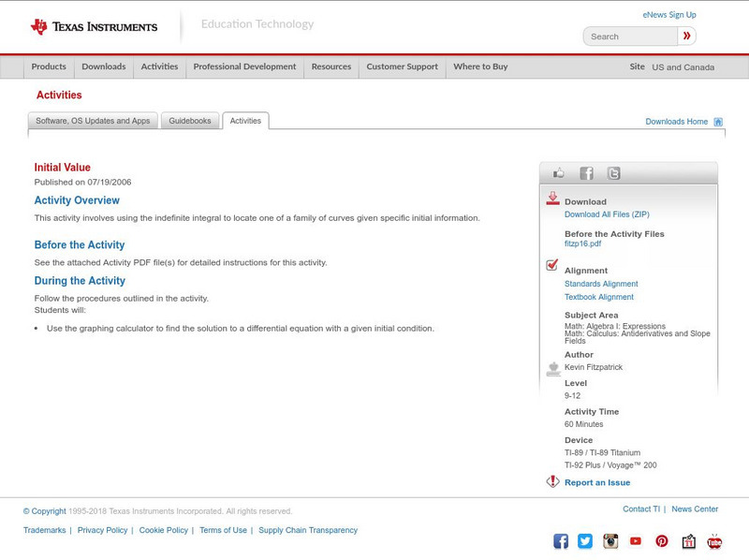Click the Before the Activity heading
Screen dimensions: 749x560
pos(80,244)
